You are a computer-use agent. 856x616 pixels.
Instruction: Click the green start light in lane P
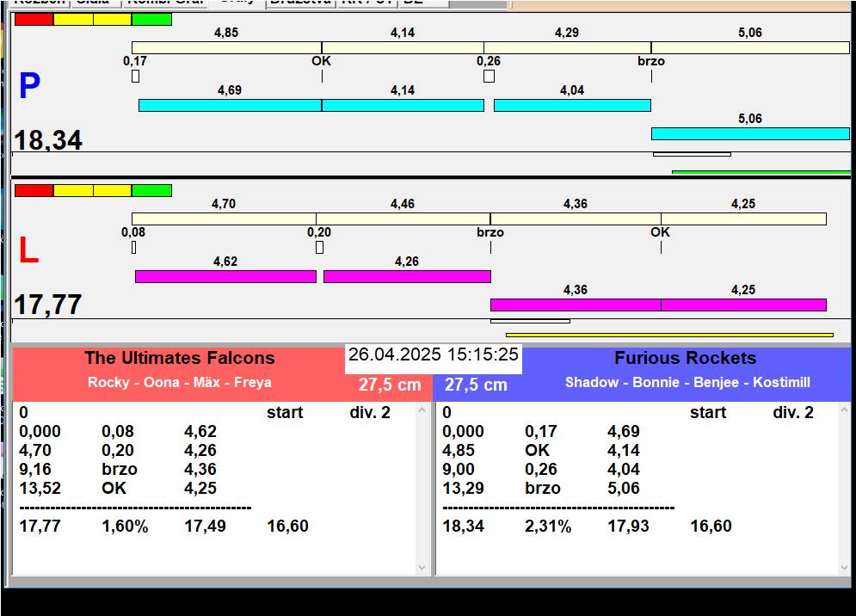pyautogui.click(x=151, y=19)
